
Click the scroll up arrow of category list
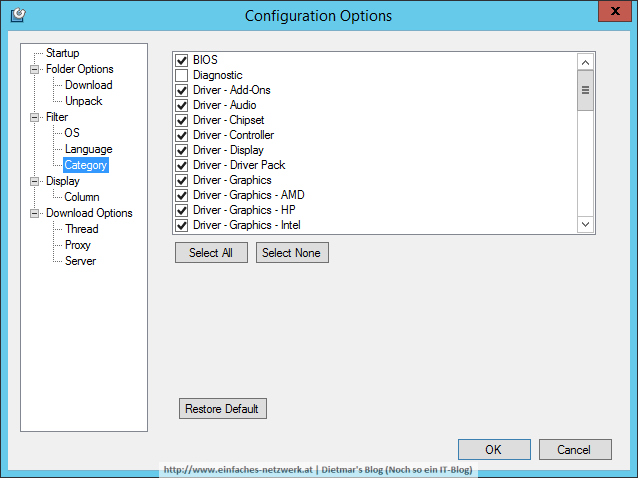click(x=585, y=62)
